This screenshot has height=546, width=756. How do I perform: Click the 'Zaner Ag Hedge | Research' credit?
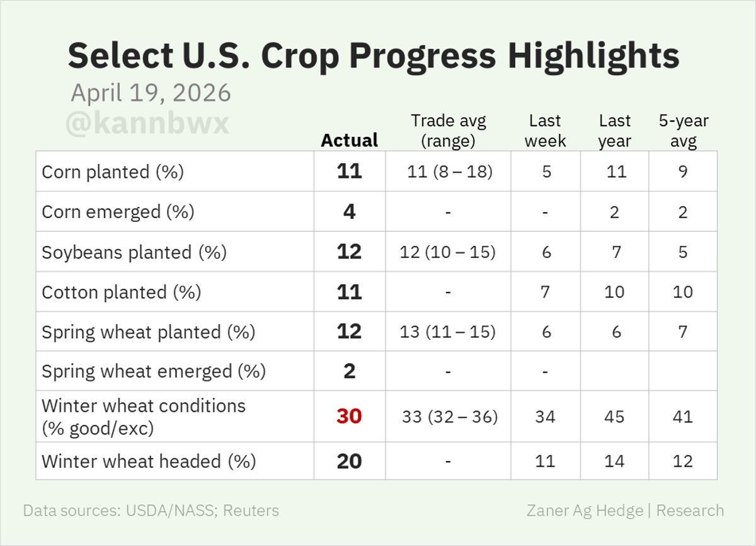tap(625, 510)
